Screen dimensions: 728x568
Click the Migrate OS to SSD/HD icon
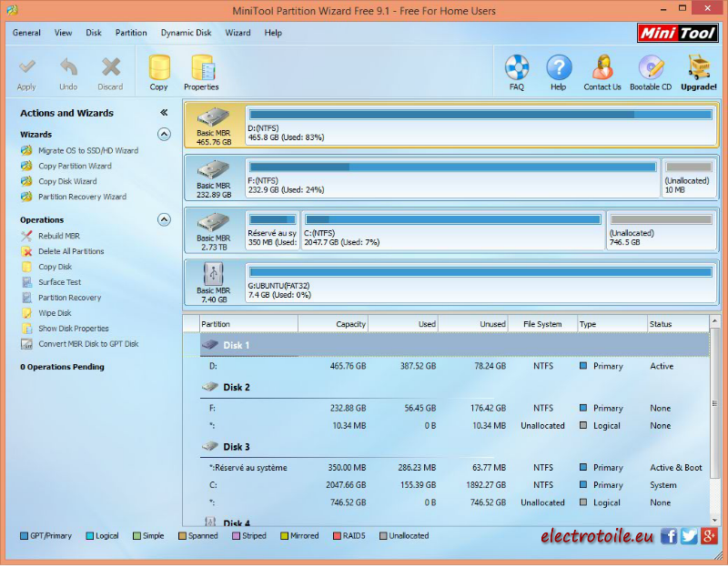27,150
